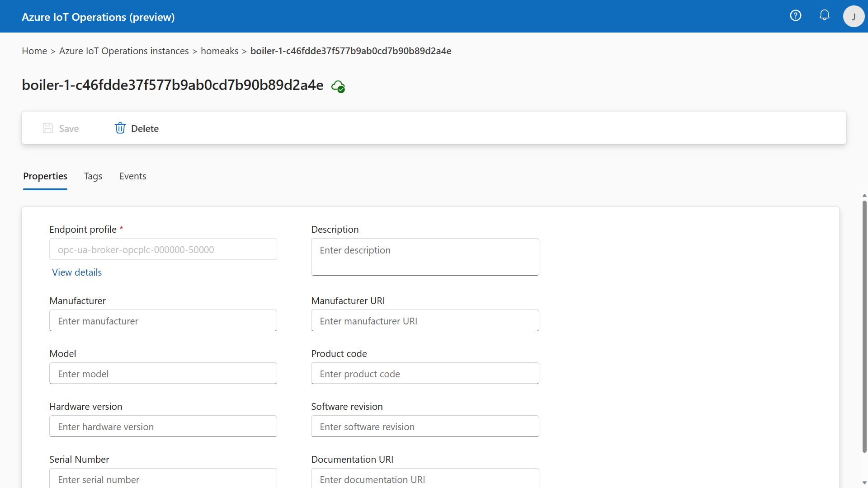Screen dimensions: 868x488
Task: Open Azure IoT Operations instances breadcrumb
Action: click(x=124, y=51)
